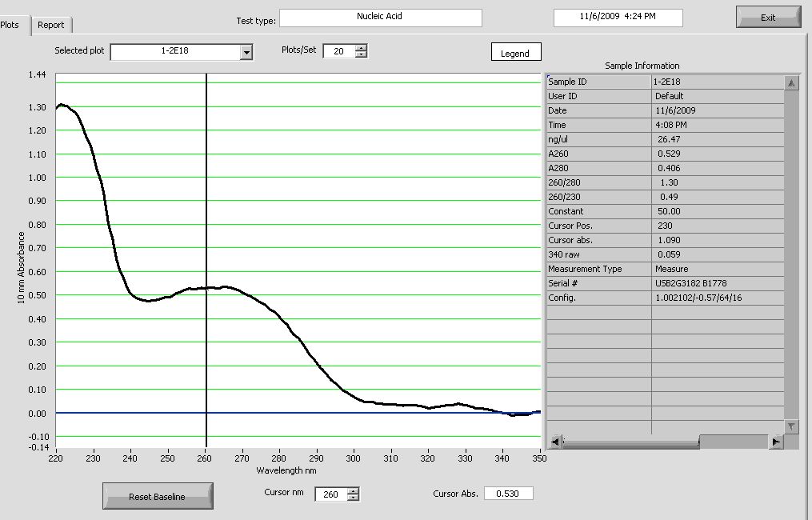This screenshot has height=520, width=812.
Task: Click the Cursor Abs. value field
Action: 508,494
